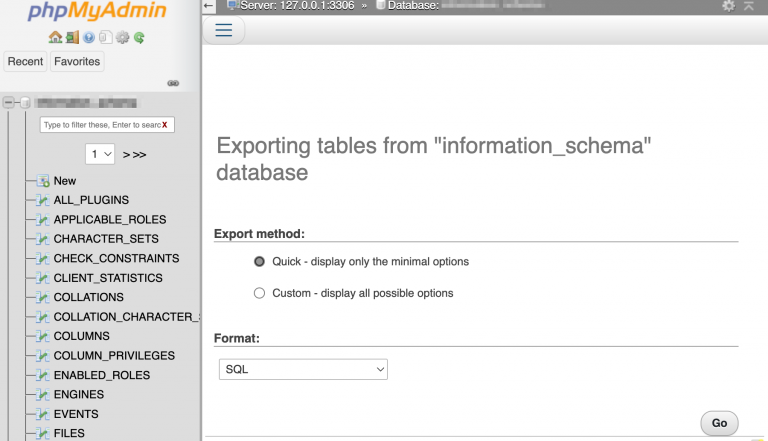Screen dimensions: 768x441
Task: Click the log out door icon
Action: pos(72,38)
